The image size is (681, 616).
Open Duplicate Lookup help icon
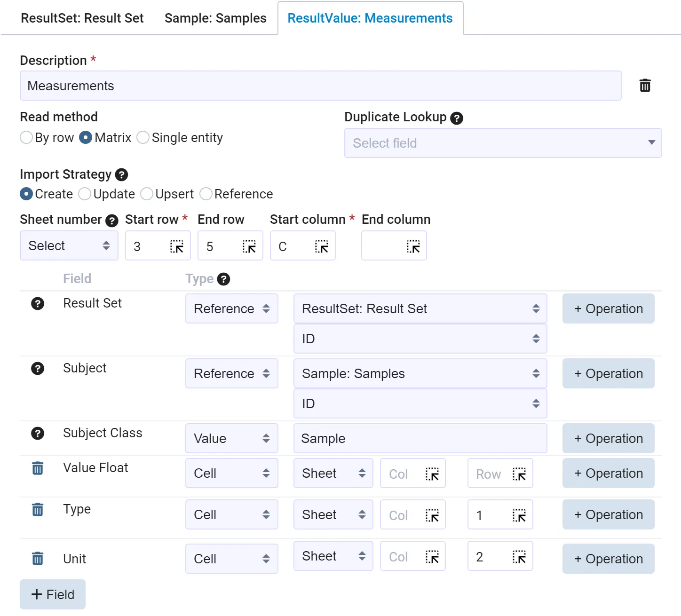click(456, 118)
